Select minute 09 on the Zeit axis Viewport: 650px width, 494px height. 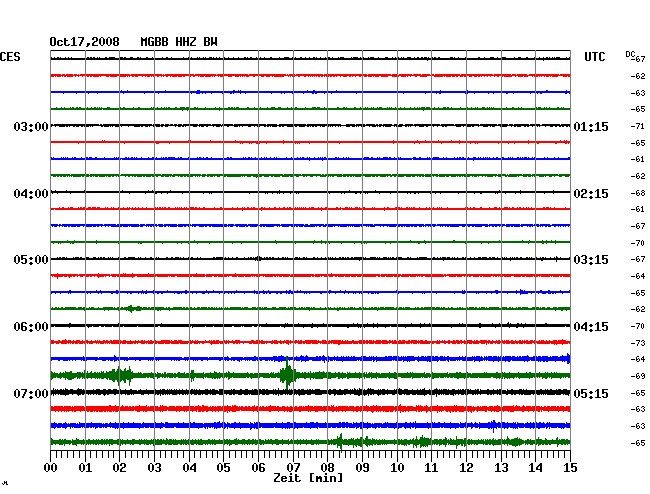pos(362,468)
